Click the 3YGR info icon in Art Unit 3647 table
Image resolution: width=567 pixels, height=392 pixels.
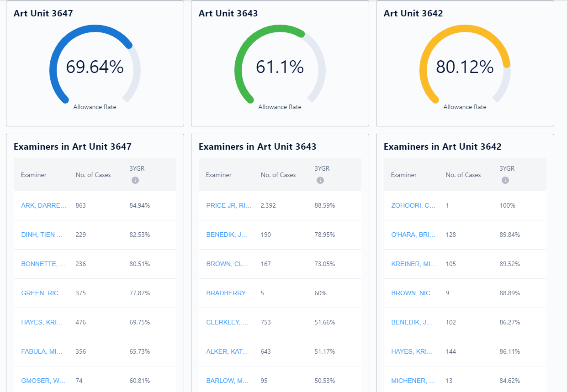coord(135,180)
